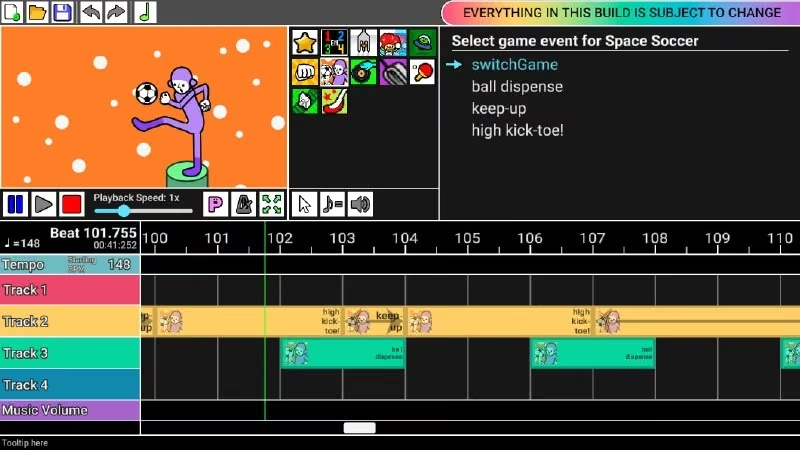Choose the music volume speaker tool
This screenshot has width=800, height=450.
pos(360,204)
